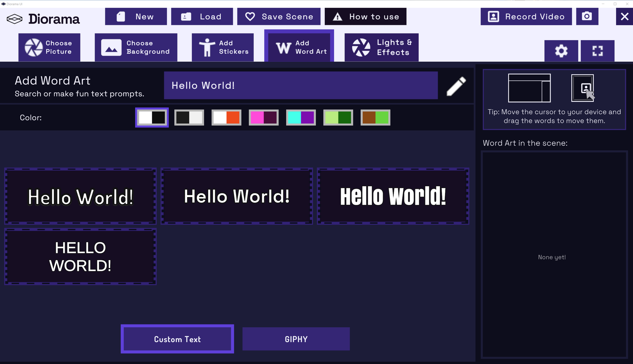Open the Add Stickers tab
The width and height of the screenshot is (633, 364).
[x=223, y=47]
